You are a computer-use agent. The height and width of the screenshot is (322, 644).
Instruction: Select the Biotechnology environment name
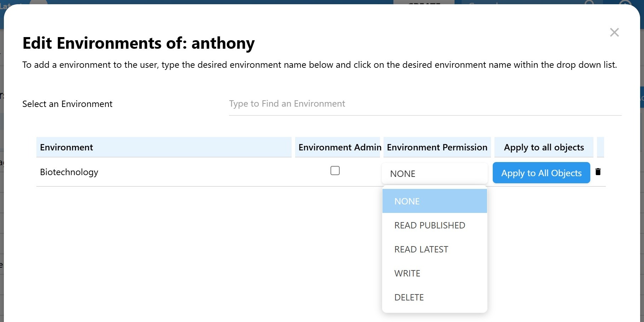tap(69, 172)
